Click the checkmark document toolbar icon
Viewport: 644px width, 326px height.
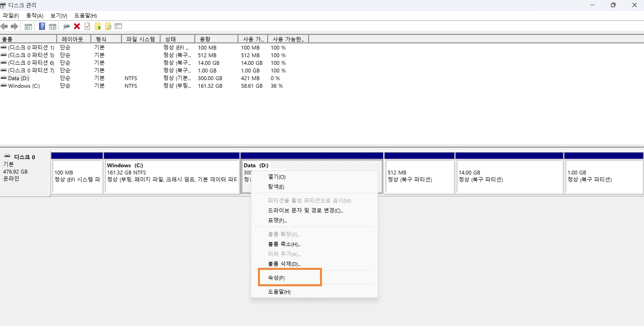(x=87, y=26)
